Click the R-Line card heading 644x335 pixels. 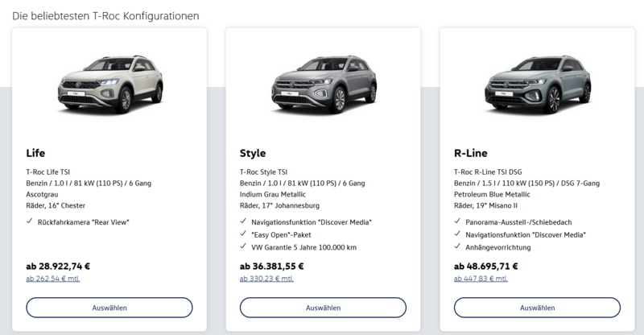click(471, 153)
